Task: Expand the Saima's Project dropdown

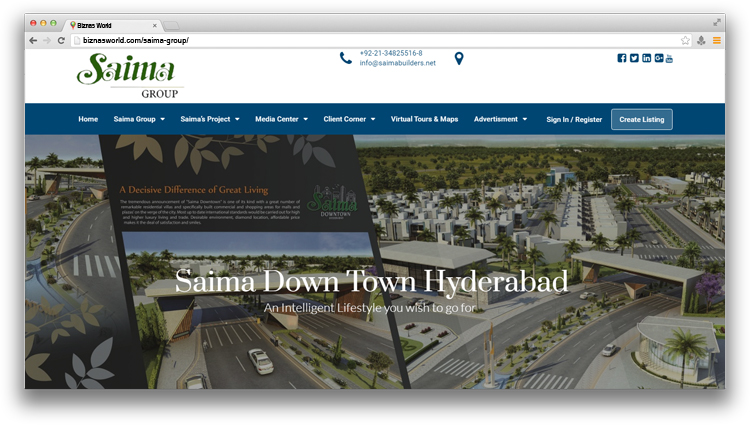Action: pos(210,119)
